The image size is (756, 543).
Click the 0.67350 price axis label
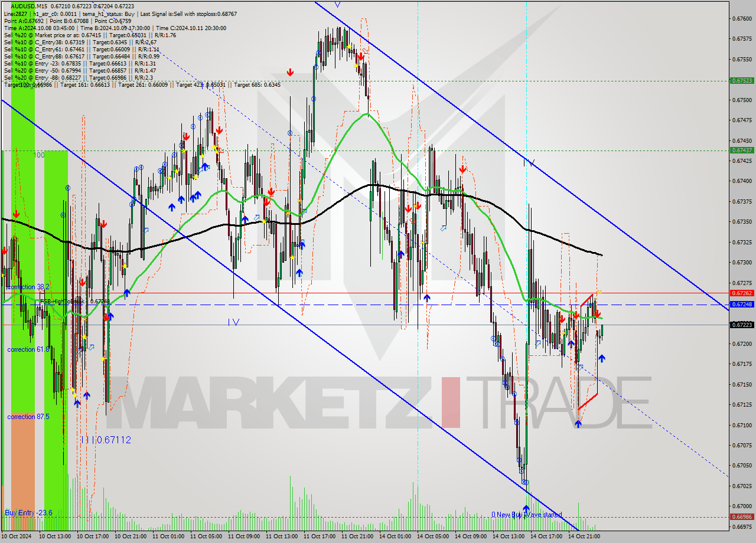742,222
